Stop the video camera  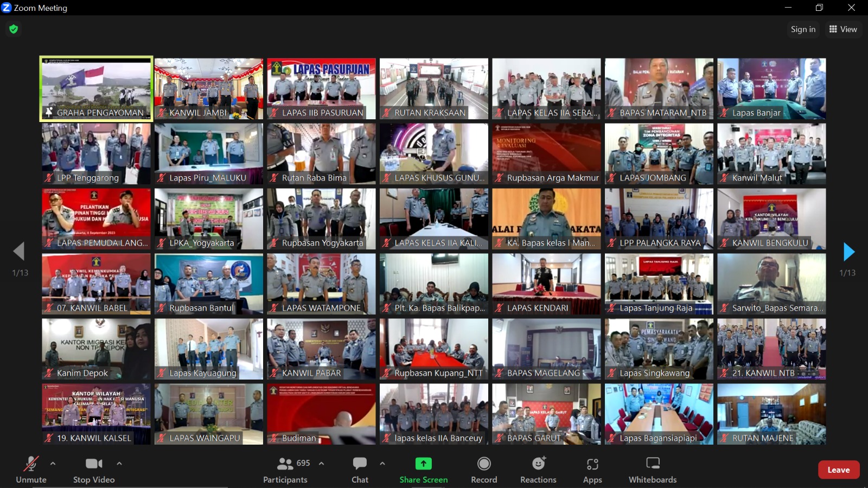pos(94,470)
